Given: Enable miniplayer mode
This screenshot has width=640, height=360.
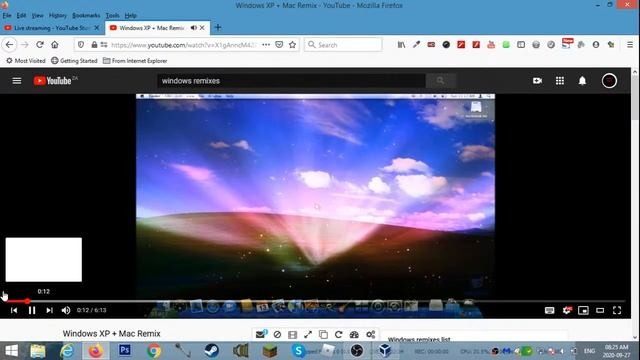Looking at the screenshot, I should click(583, 311).
